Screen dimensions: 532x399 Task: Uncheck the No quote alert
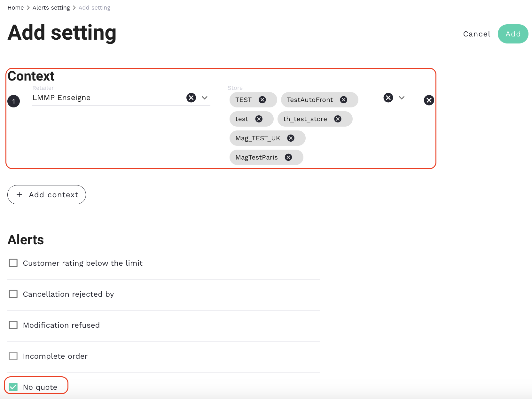(13, 387)
